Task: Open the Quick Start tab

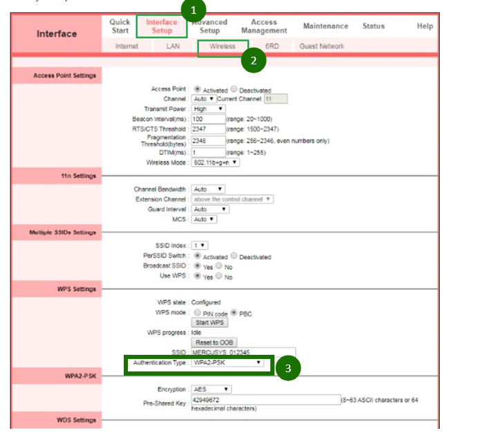Action: (x=120, y=26)
